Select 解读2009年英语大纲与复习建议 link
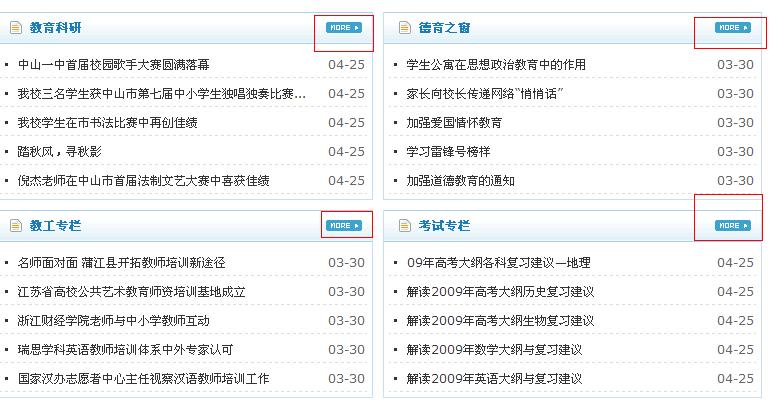 [494, 379]
